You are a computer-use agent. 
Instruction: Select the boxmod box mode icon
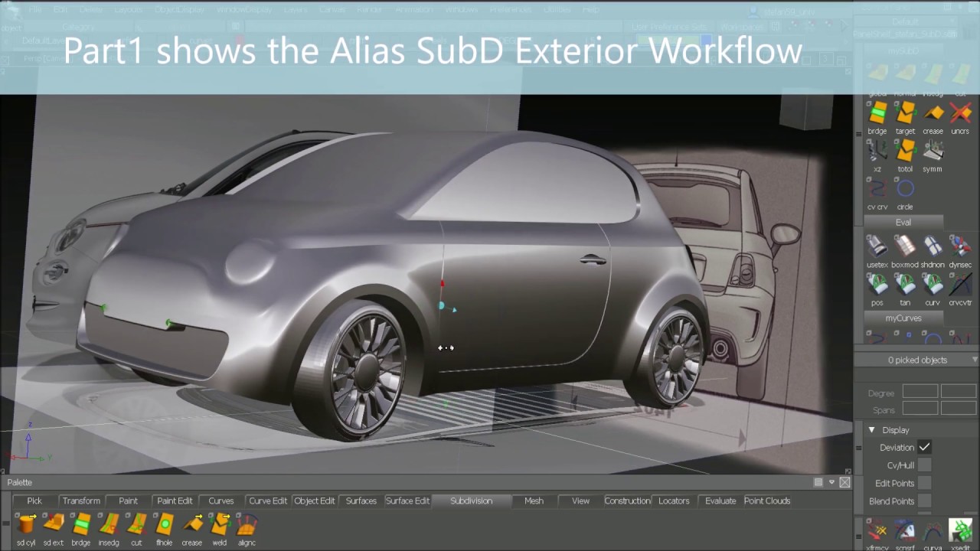tap(906, 246)
